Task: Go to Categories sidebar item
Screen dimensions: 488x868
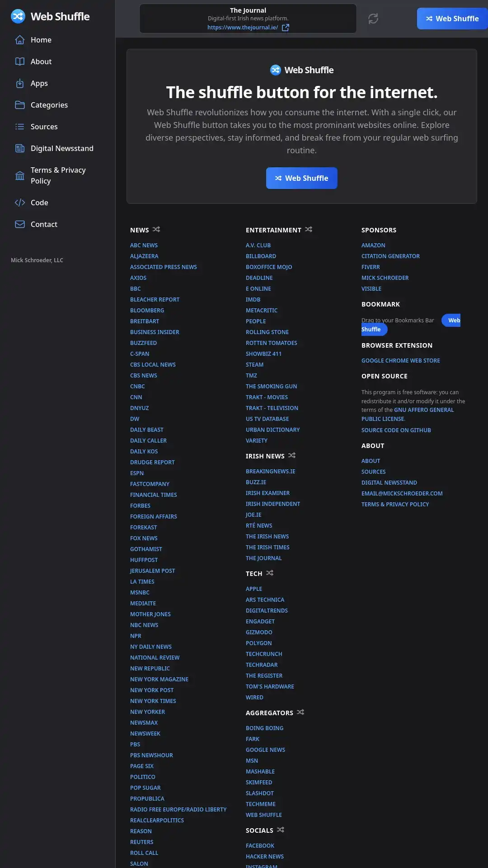Action: coord(49,105)
